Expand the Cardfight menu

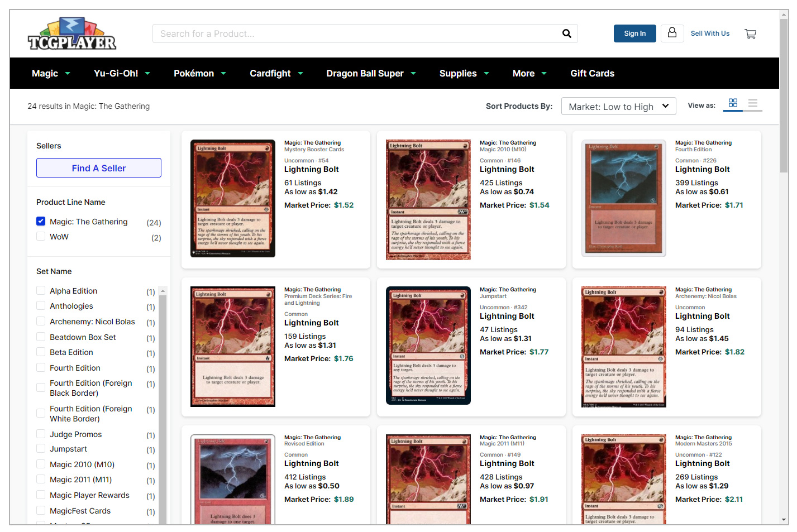[x=276, y=73]
